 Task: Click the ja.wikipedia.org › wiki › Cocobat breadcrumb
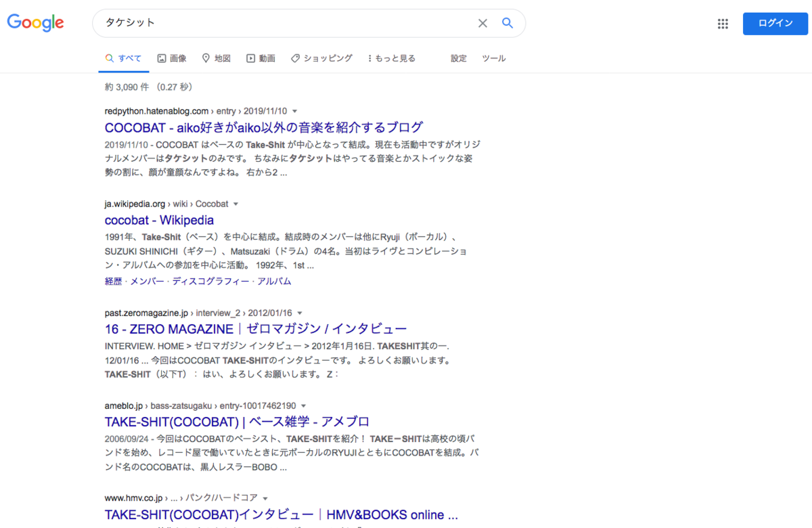[x=166, y=204]
